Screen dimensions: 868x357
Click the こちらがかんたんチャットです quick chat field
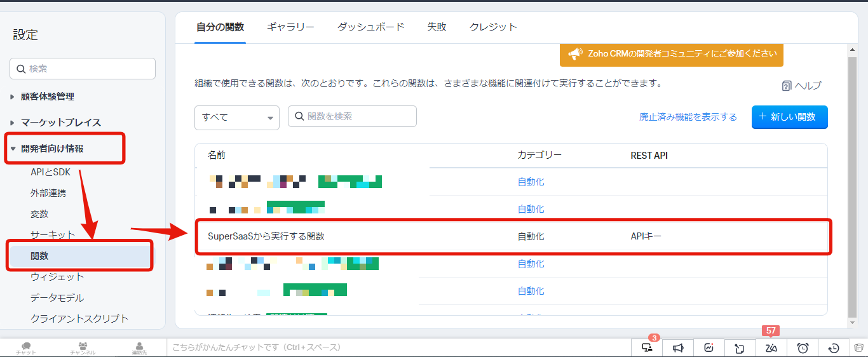[x=398, y=347]
